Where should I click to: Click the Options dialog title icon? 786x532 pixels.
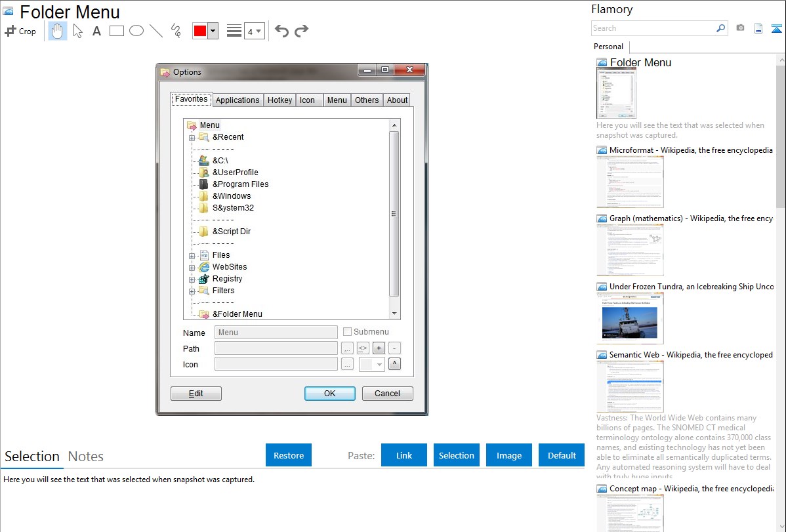point(165,72)
